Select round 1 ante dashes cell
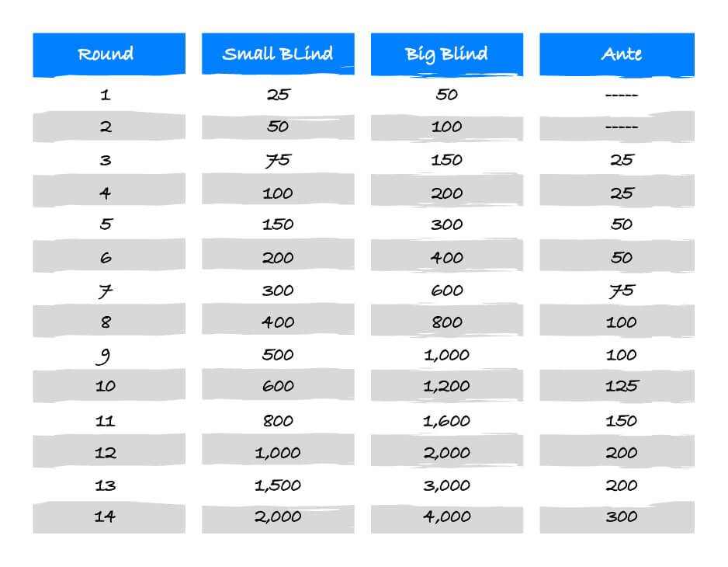 [621, 95]
